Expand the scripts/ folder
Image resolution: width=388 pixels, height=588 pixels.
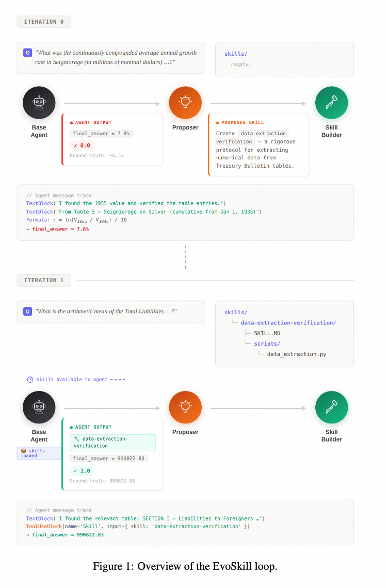(267, 344)
